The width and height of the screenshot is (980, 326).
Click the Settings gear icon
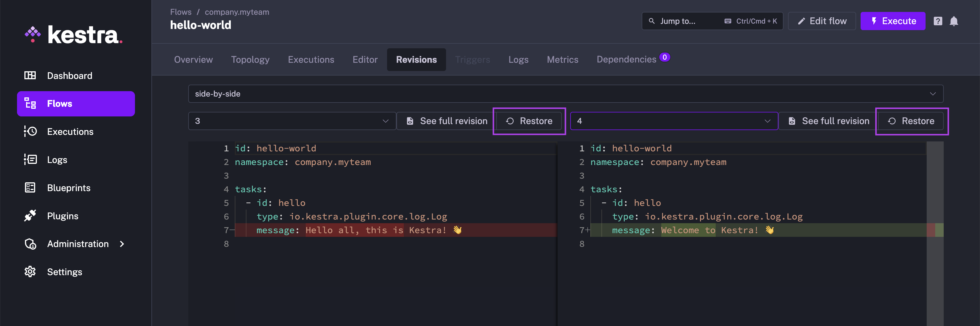[30, 271]
